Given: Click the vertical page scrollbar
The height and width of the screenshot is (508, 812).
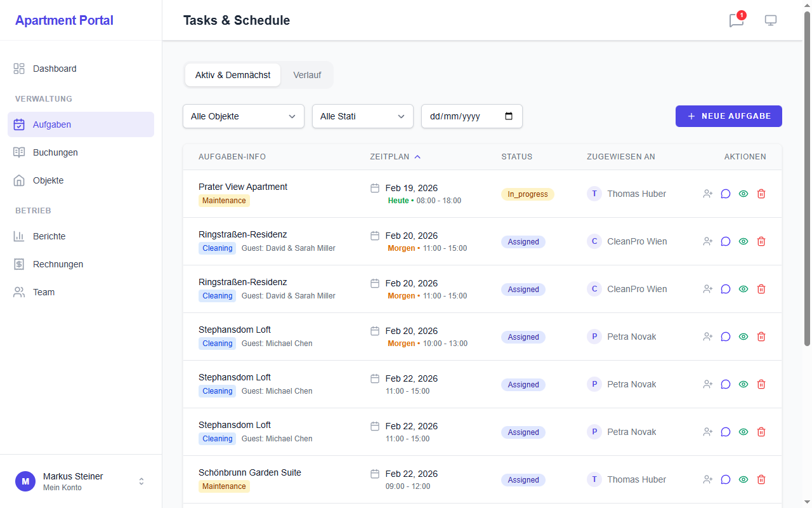Looking at the screenshot, I should pos(807,178).
